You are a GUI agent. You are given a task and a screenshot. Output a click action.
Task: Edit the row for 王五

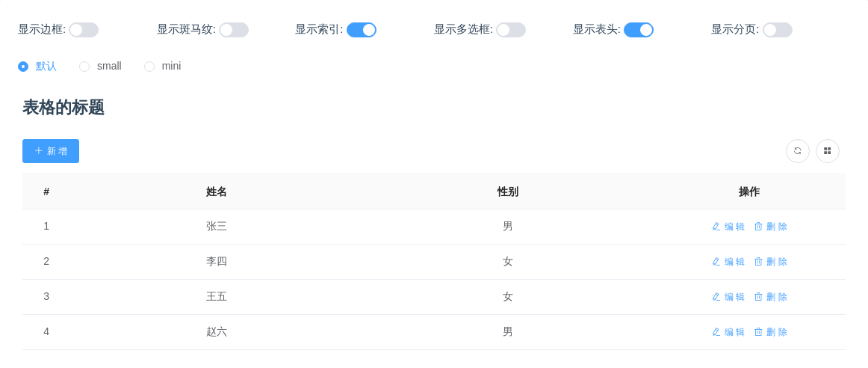[x=728, y=297]
